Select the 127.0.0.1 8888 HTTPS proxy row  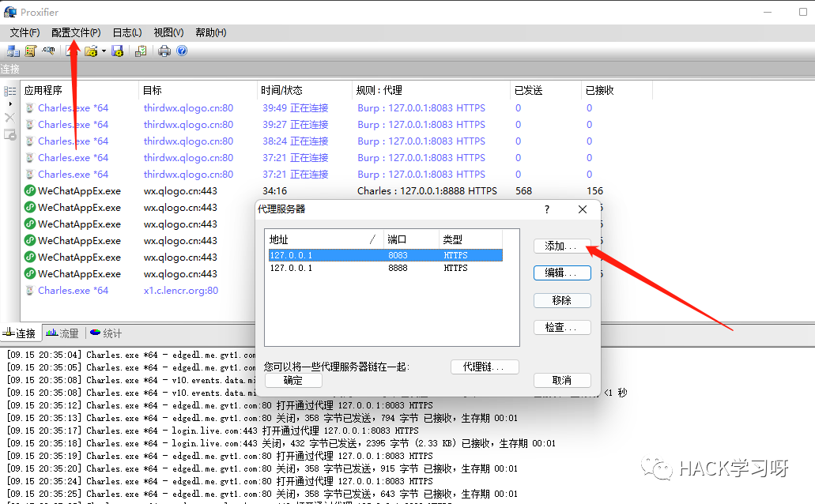(385, 268)
